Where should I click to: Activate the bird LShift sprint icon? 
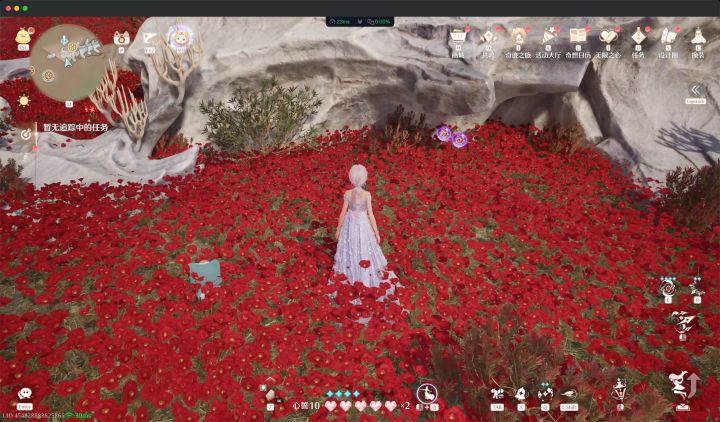pyautogui.click(x=569, y=394)
